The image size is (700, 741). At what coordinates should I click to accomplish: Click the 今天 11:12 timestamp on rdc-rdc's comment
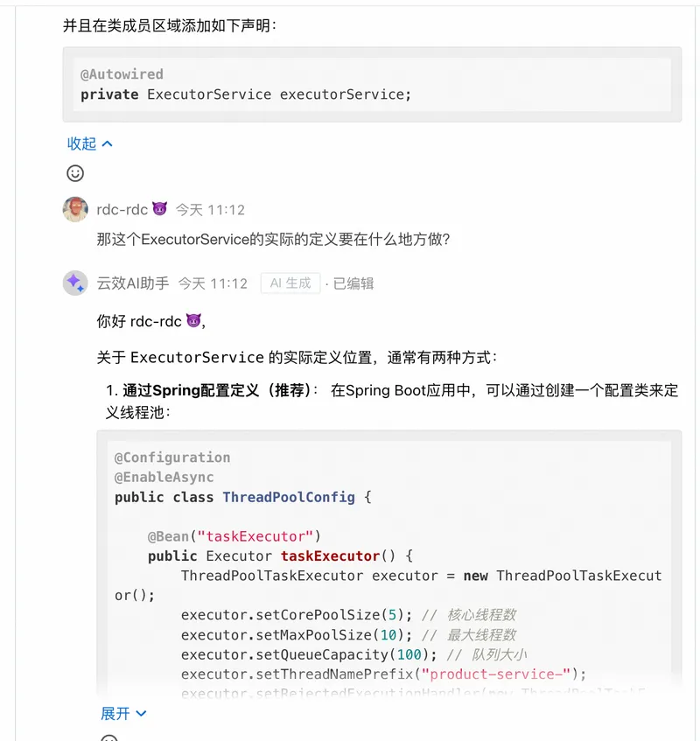tap(210, 210)
